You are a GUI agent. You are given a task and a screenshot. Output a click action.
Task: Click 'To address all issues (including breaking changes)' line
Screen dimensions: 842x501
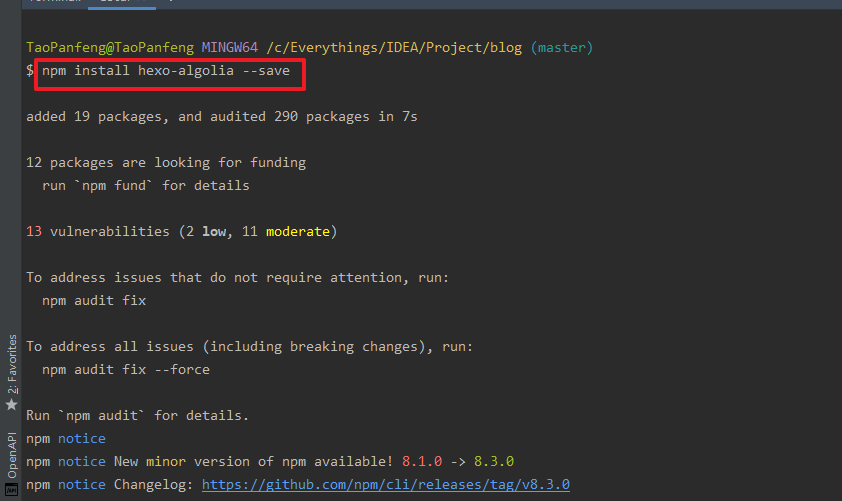[x=250, y=346]
